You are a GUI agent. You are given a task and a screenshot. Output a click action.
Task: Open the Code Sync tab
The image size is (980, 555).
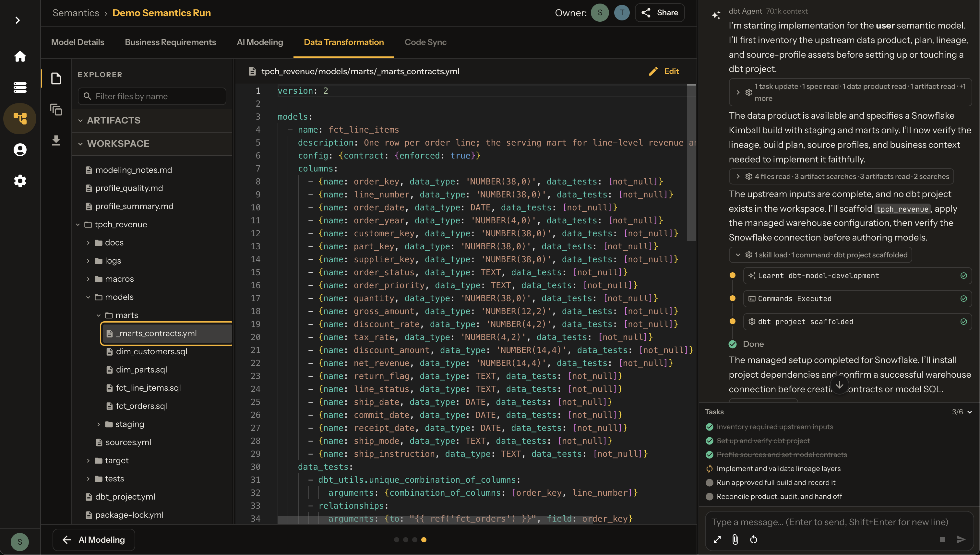(x=425, y=42)
